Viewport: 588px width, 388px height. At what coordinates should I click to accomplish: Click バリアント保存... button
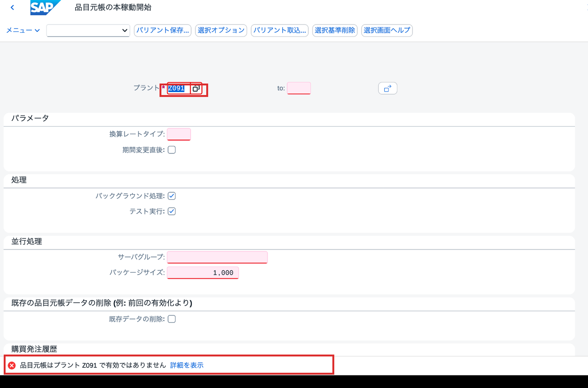click(163, 30)
